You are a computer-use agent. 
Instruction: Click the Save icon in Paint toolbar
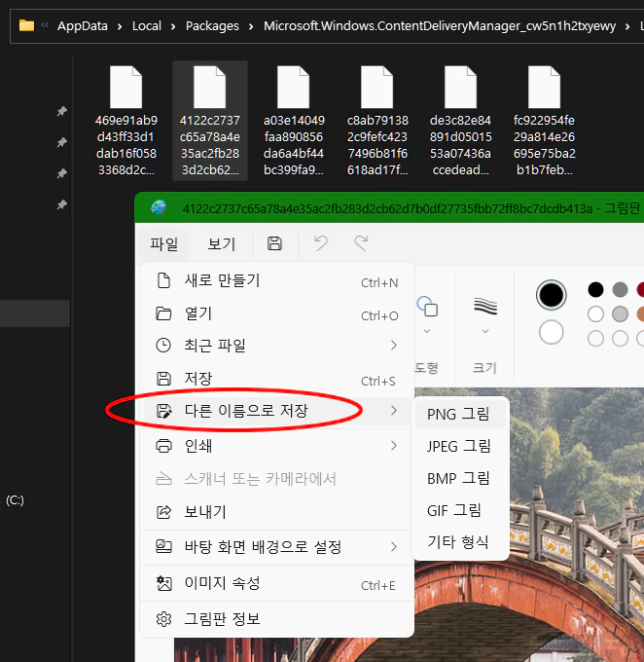[274, 243]
